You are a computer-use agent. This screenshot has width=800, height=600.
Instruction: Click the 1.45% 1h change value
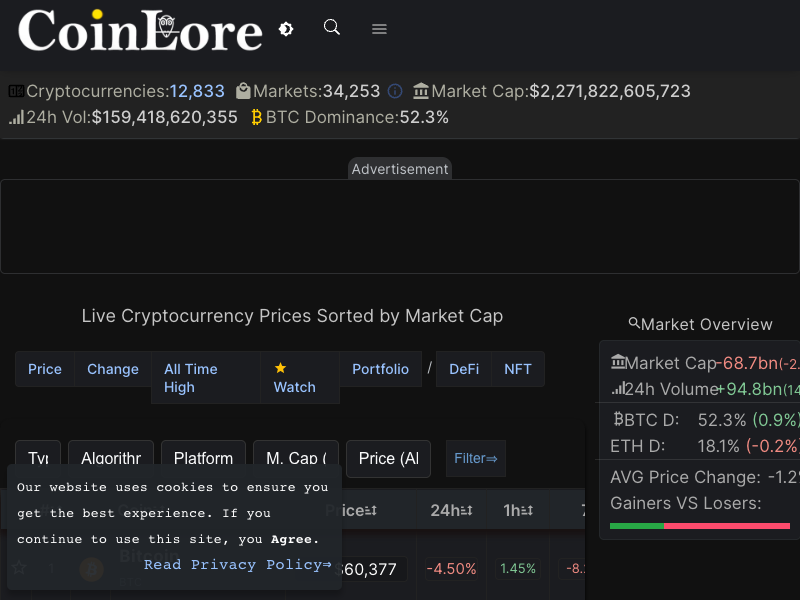pyautogui.click(x=518, y=569)
